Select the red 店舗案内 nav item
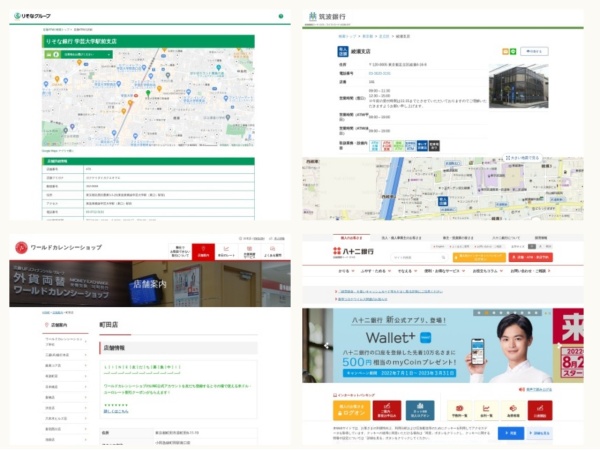Image resolution: width=600 pixels, height=450 pixels. click(x=203, y=252)
